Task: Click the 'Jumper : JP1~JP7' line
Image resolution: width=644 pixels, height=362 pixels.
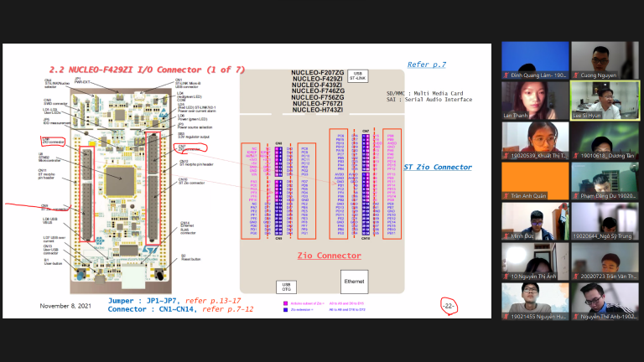Action: click(174, 301)
